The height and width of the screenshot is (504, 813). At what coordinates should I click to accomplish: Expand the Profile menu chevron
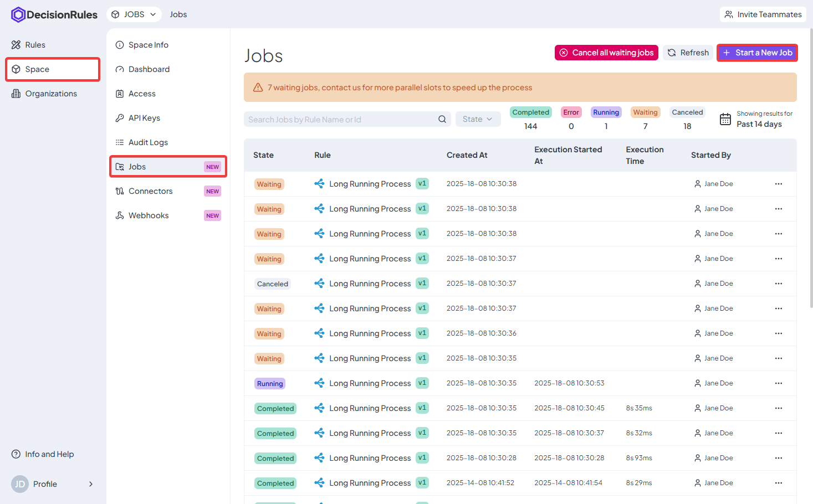coord(91,484)
